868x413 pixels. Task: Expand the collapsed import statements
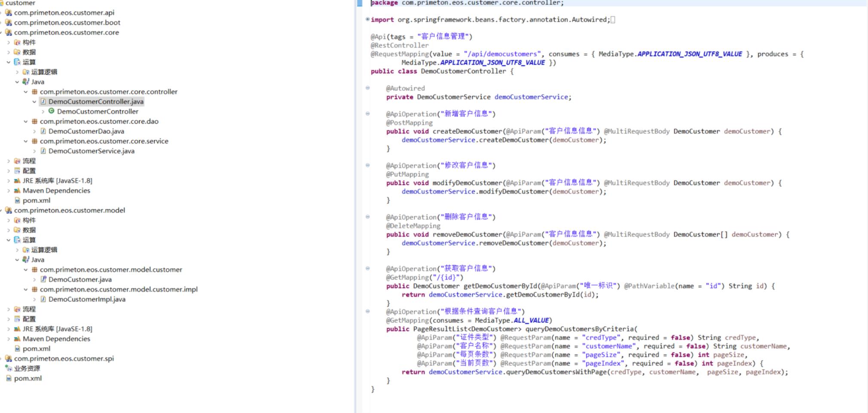click(x=367, y=19)
